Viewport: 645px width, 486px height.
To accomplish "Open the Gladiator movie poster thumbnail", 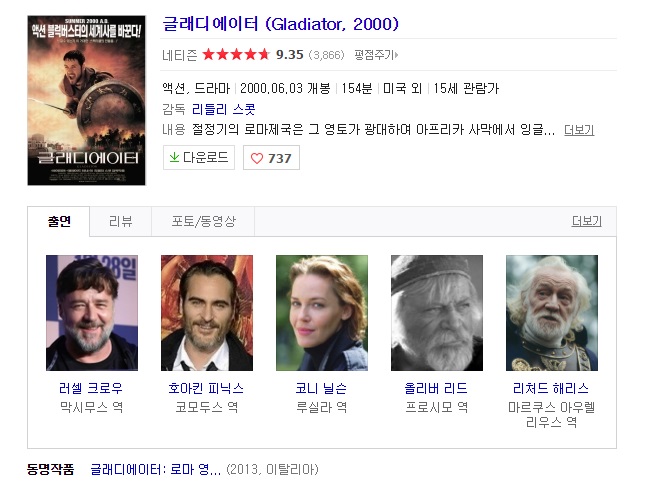I will (x=86, y=100).
